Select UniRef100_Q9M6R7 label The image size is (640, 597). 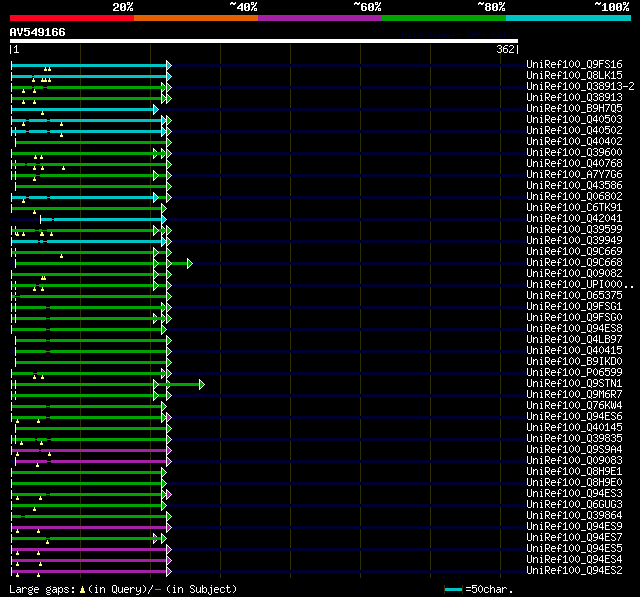pyautogui.click(x=574, y=395)
